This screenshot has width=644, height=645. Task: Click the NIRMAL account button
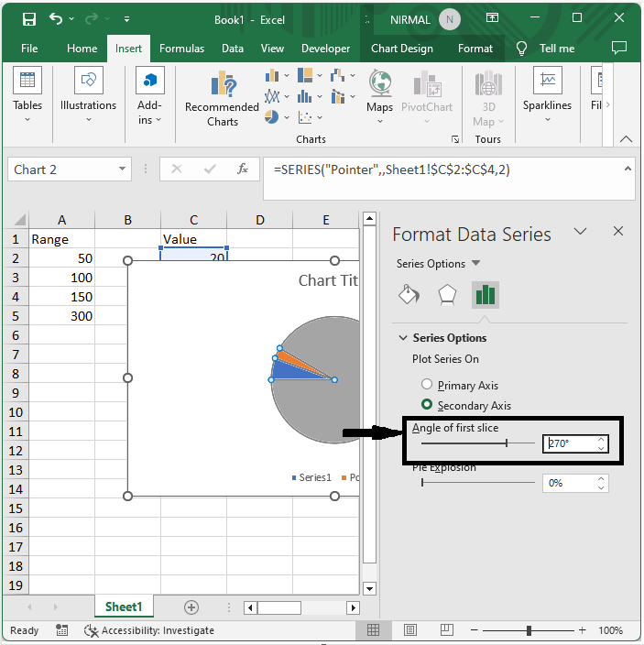425,20
